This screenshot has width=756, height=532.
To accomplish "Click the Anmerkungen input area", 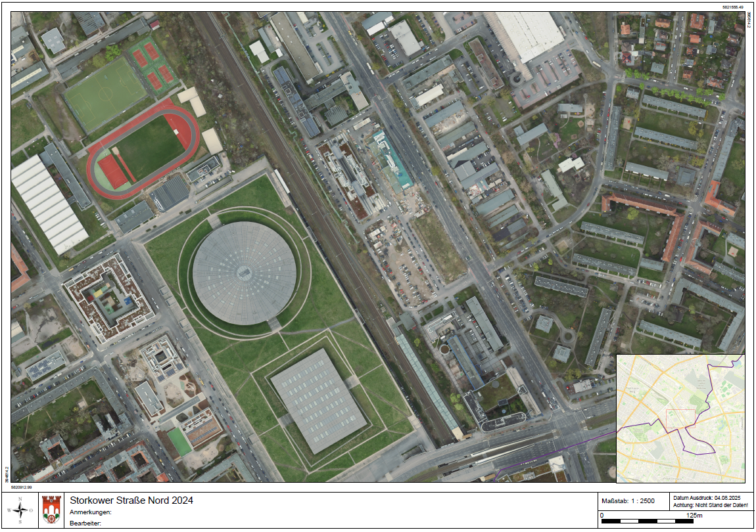I will pyautogui.click(x=197, y=512).
